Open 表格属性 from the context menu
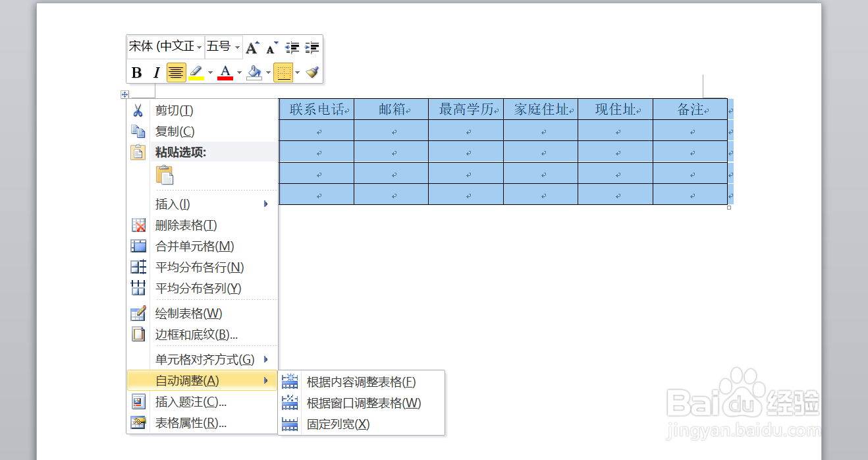The width and height of the screenshot is (868, 460). pyautogui.click(x=189, y=424)
